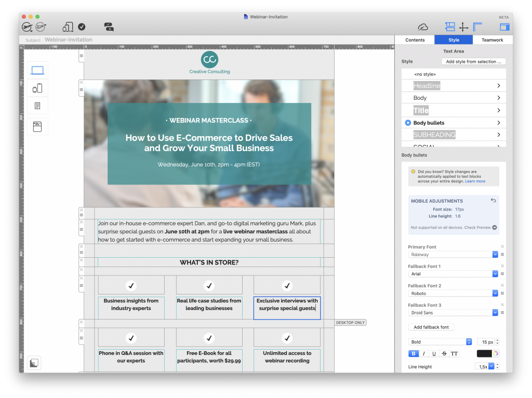Image resolution: width=532 pixels, height=398 pixels.
Task: Click the send email airplane icon
Action: tap(27, 27)
